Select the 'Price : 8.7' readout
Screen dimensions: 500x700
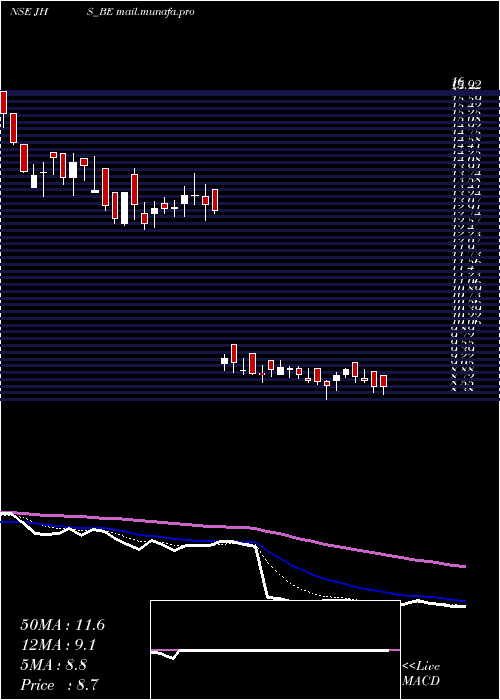pyautogui.click(x=57, y=685)
